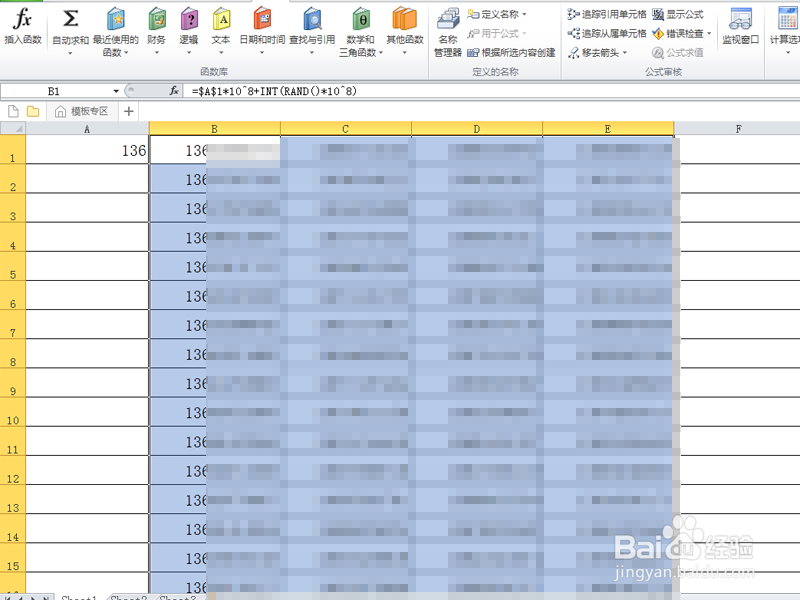Select row 15 header

13,558
